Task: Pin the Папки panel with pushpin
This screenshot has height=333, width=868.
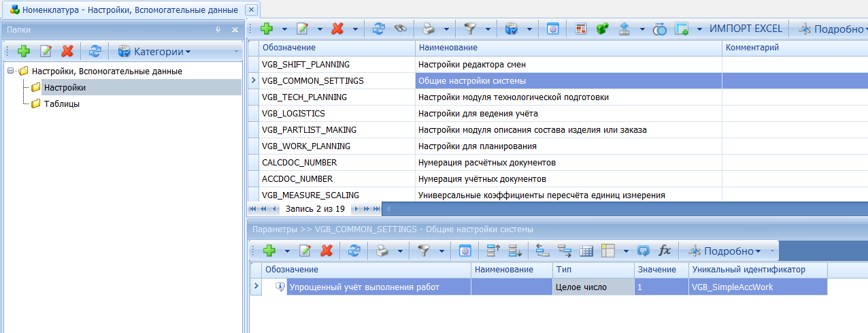Action: click(218, 30)
